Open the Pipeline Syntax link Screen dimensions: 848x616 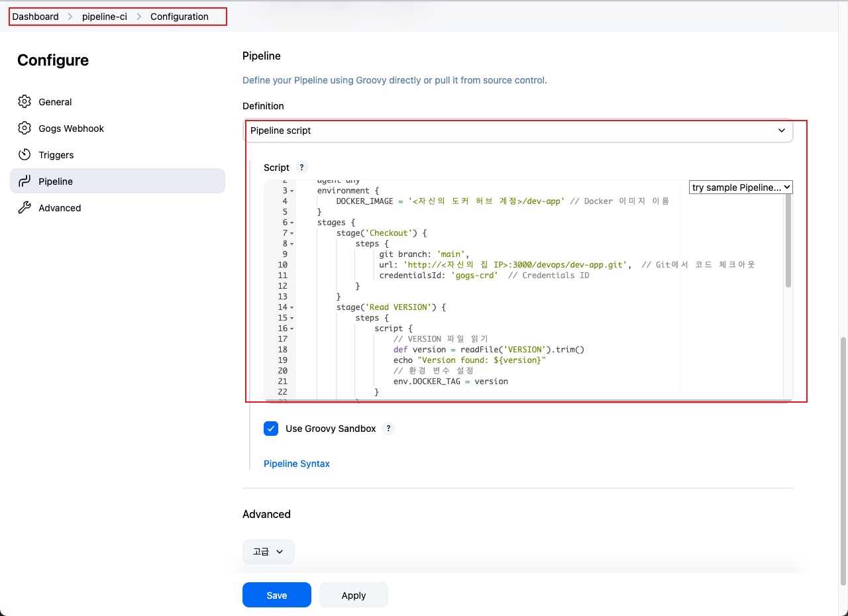point(297,464)
